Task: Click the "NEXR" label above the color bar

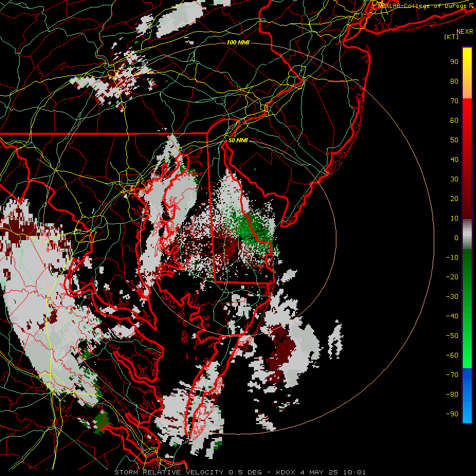Action: coord(465,32)
